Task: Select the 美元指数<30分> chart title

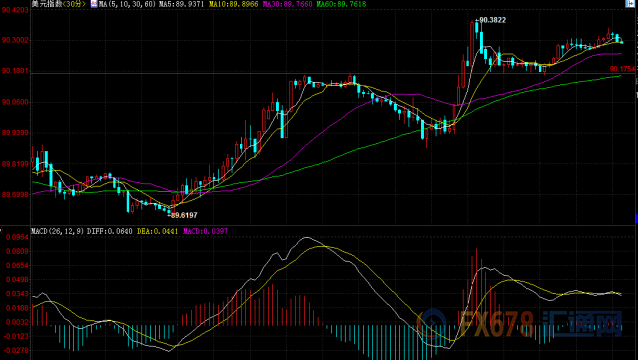Action: [x=59, y=4]
